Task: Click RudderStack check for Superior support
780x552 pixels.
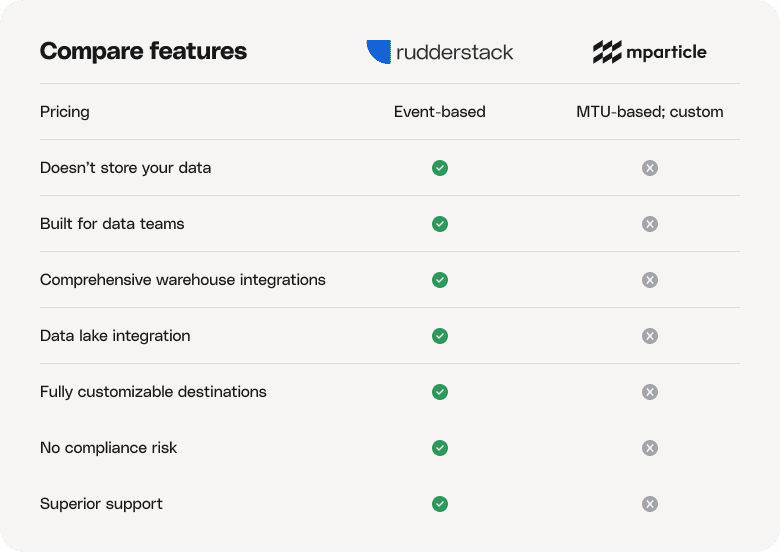Action: (x=440, y=504)
